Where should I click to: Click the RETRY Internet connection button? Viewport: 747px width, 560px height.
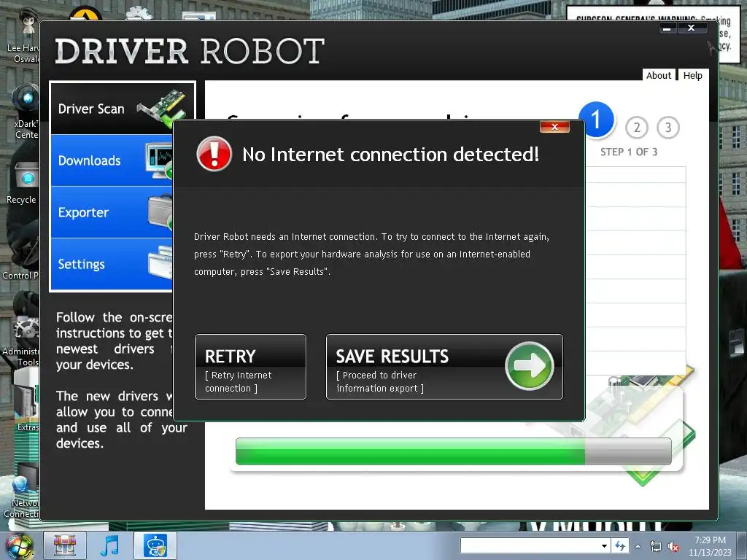tap(250, 367)
